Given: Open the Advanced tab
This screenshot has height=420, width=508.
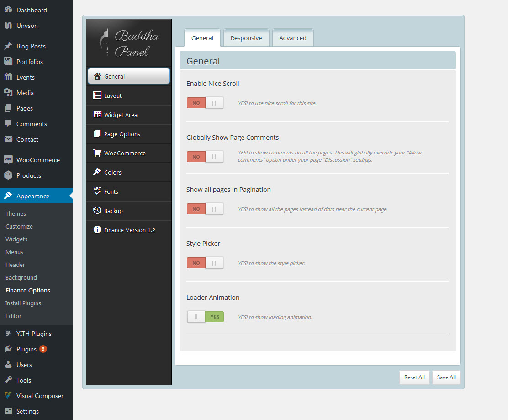Looking at the screenshot, I should coord(293,38).
